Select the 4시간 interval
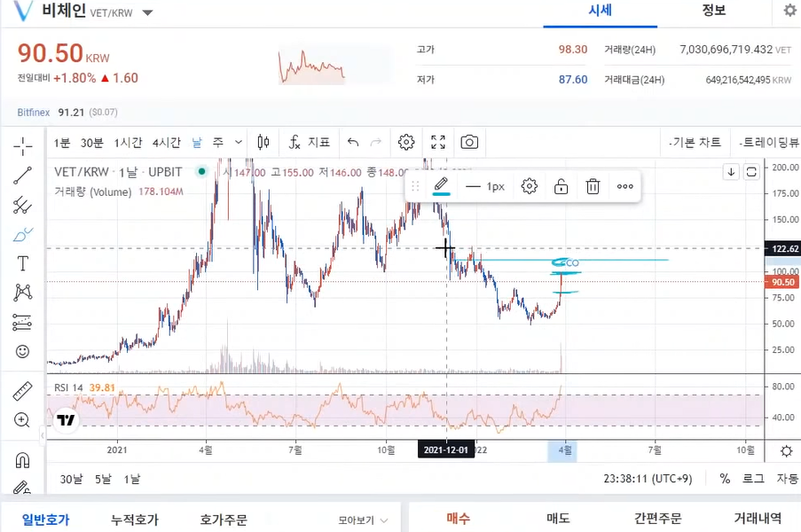Image resolution: width=801 pixels, height=532 pixels. coord(167,143)
